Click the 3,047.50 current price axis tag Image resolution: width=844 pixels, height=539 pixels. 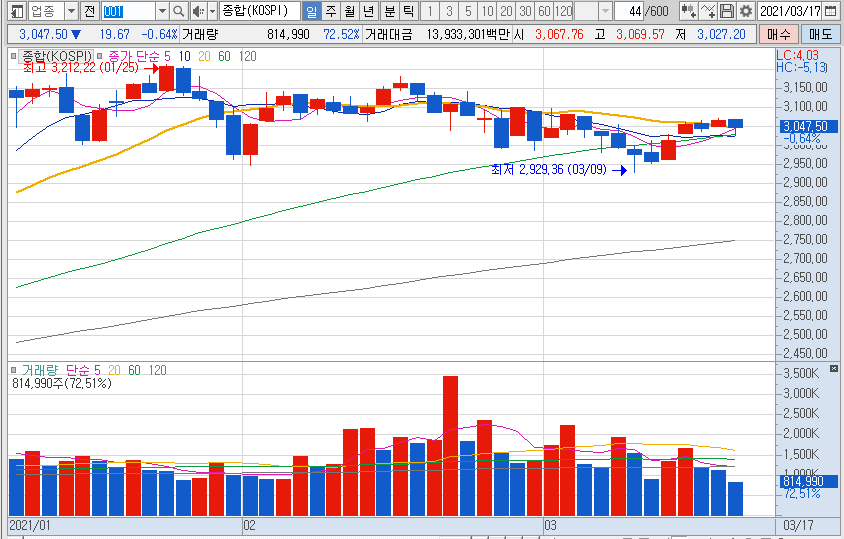pos(809,127)
